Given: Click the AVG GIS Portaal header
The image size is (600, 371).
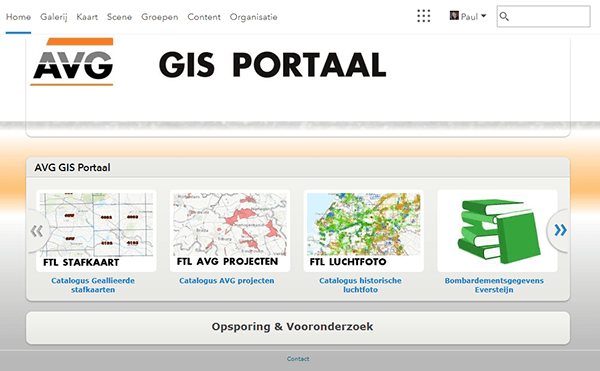Looking at the screenshot, I should (x=72, y=168).
